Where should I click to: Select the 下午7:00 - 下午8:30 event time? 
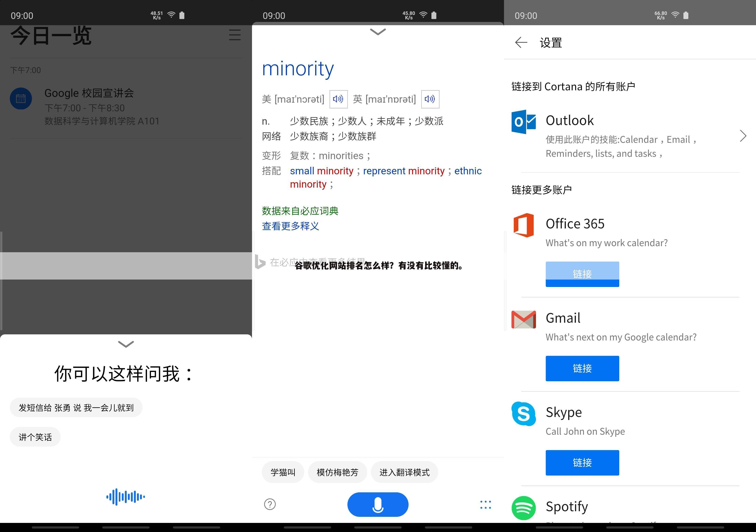pyautogui.click(x=85, y=108)
